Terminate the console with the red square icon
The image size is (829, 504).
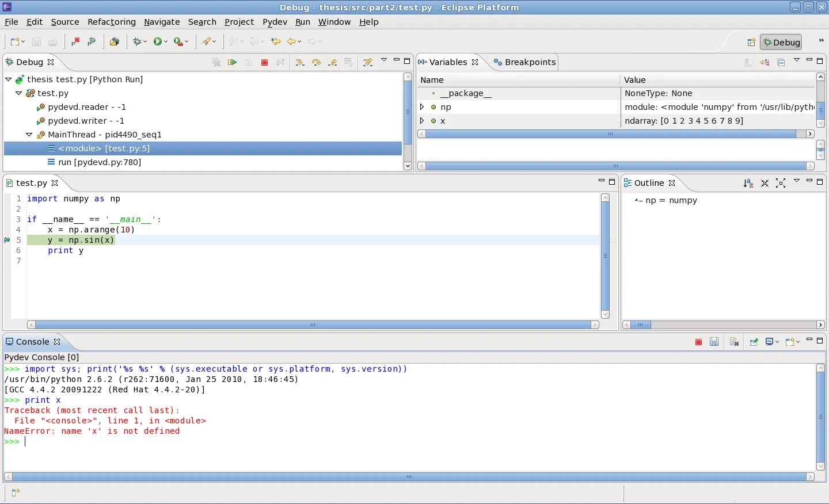point(698,342)
